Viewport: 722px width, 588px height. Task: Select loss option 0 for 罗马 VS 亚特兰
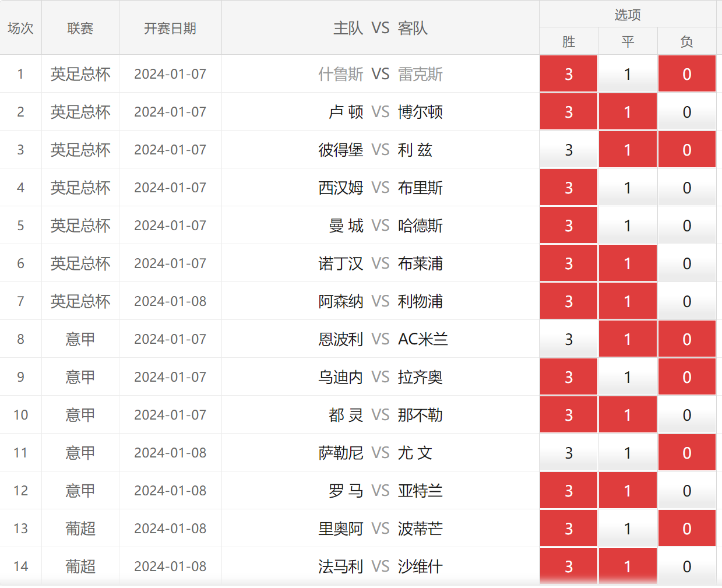click(x=687, y=491)
